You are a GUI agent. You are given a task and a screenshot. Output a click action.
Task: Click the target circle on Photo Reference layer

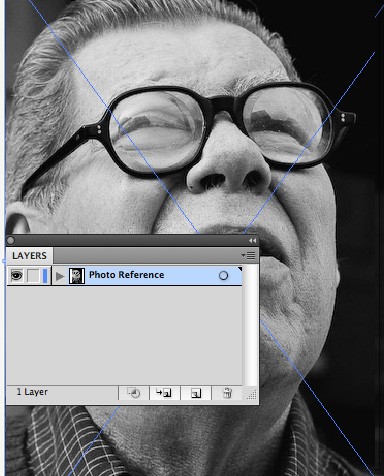(x=223, y=276)
